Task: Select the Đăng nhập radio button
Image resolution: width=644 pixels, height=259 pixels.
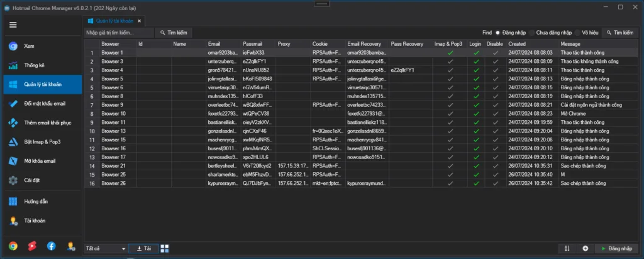Action: (497, 33)
